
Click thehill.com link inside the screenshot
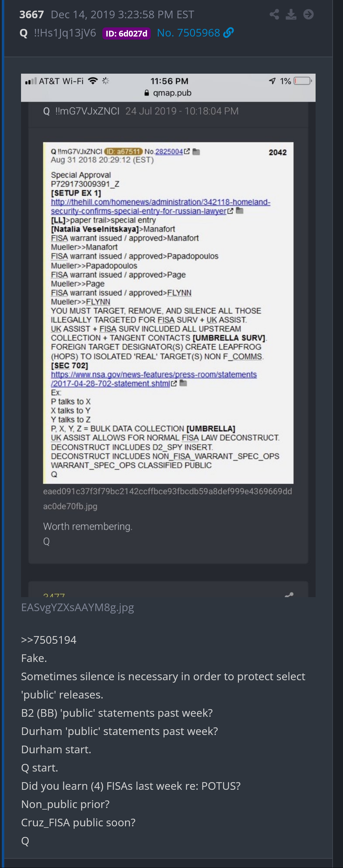click(x=161, y=207)
